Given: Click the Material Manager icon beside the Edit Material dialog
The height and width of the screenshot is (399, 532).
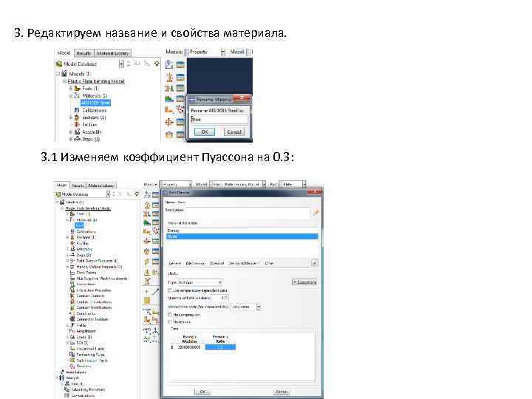Looking at the screenshot, I should click(155, 195).
